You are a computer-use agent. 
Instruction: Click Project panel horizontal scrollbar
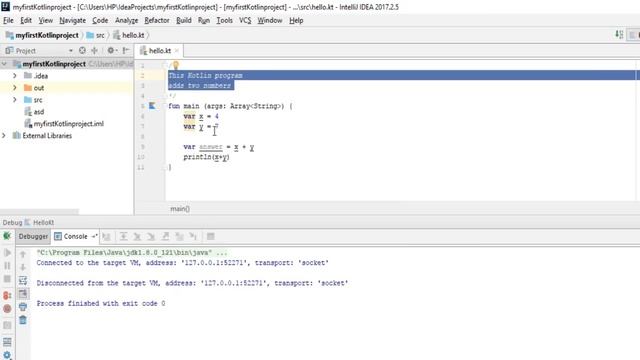click(39, 211)
